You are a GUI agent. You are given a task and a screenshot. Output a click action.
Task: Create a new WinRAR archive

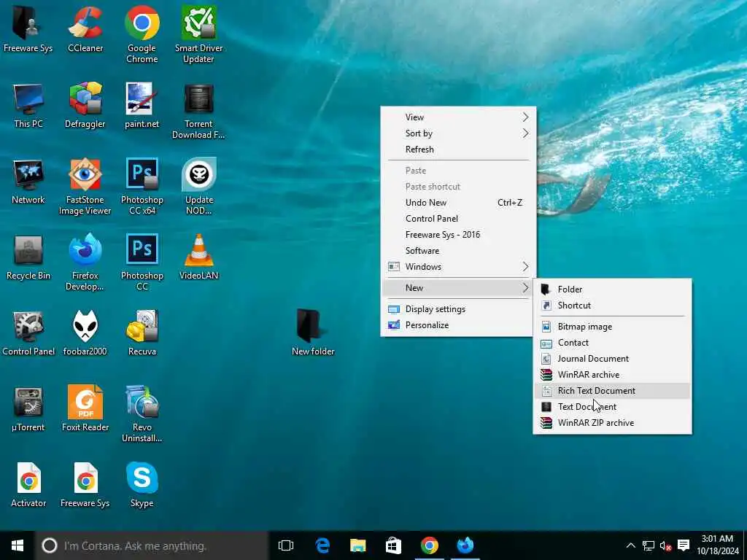pos(613,375)
